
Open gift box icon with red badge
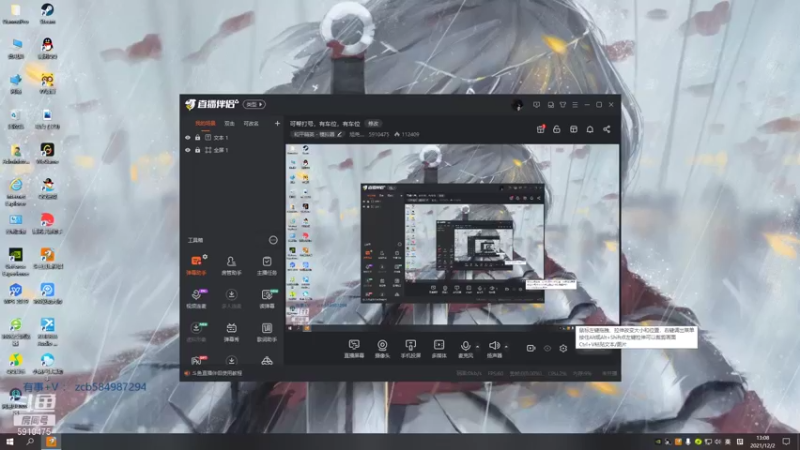coord(540,129)
